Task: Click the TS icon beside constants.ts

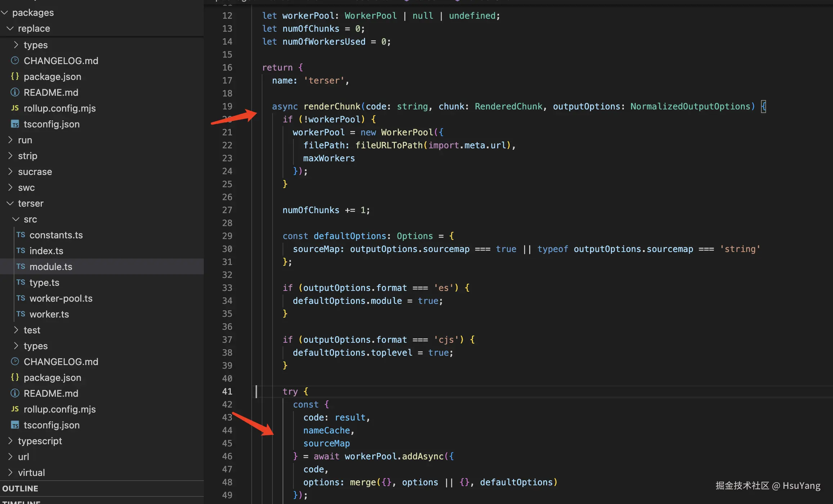Action: tap(21, 235)
